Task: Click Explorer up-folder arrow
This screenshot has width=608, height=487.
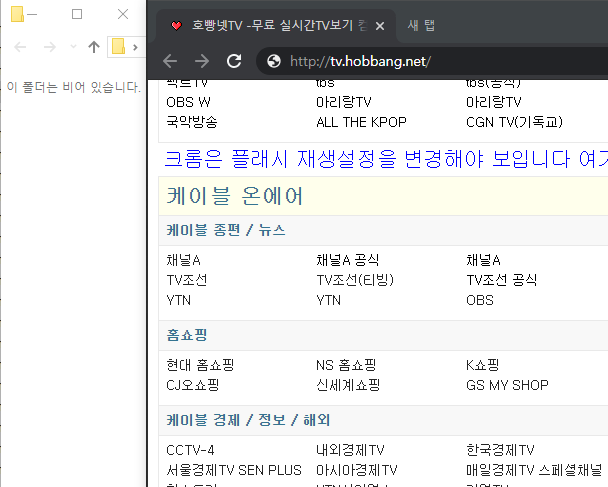Action: coord(93,47)
